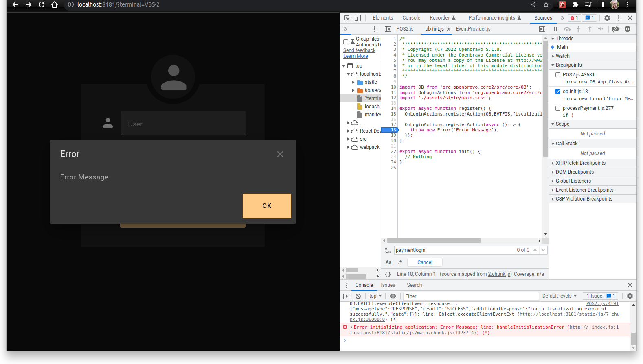Image resolution: width=643 pixels, height=364 pixels.
Task: Pause script execution in debugger
Action: click(555, 29)
